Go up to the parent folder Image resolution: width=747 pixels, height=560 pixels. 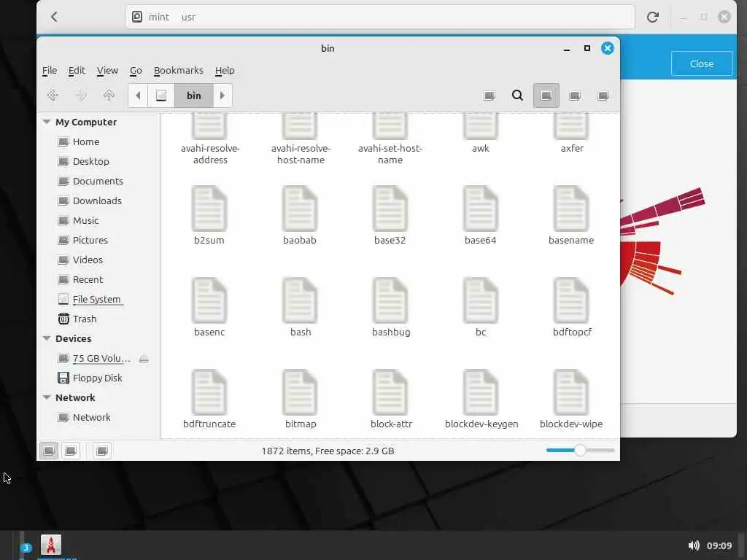(109, 96)
